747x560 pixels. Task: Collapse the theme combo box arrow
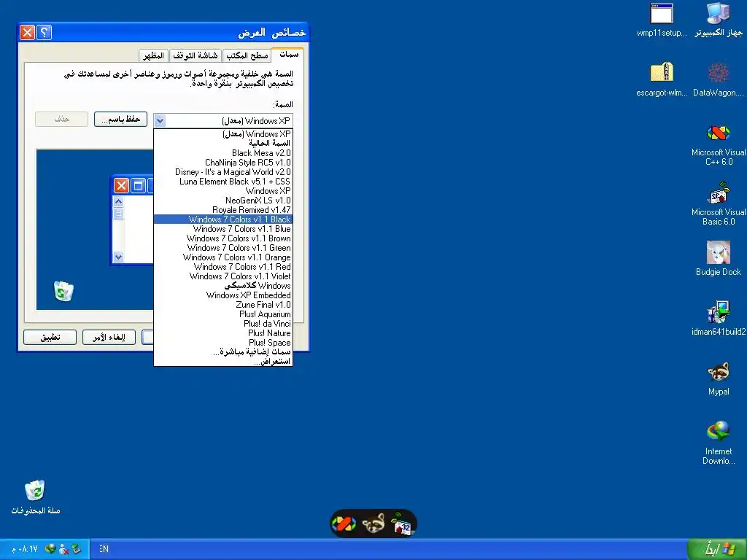(160, 121)
